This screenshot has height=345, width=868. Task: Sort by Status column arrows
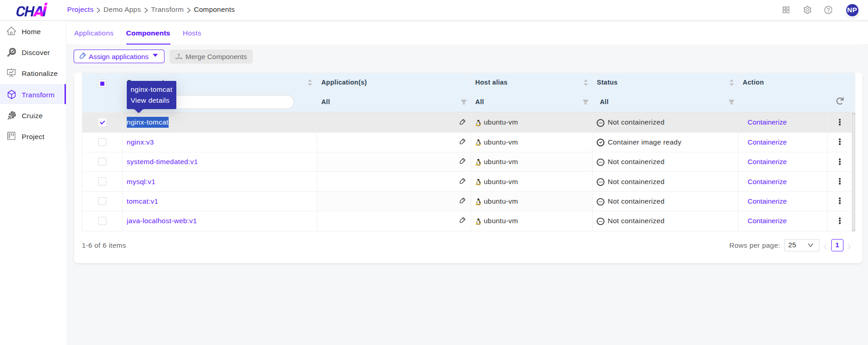tap(731, 83)
